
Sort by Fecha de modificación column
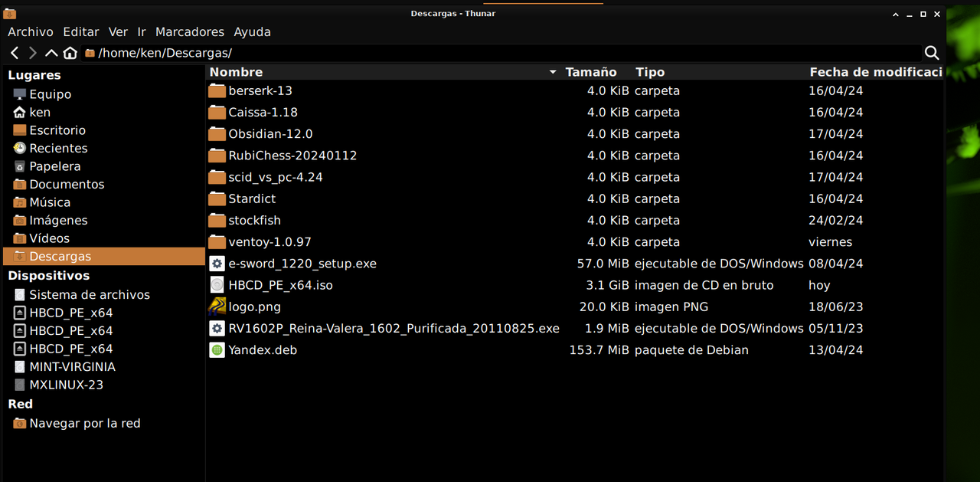pyautogui.click(x=875, y=72)
